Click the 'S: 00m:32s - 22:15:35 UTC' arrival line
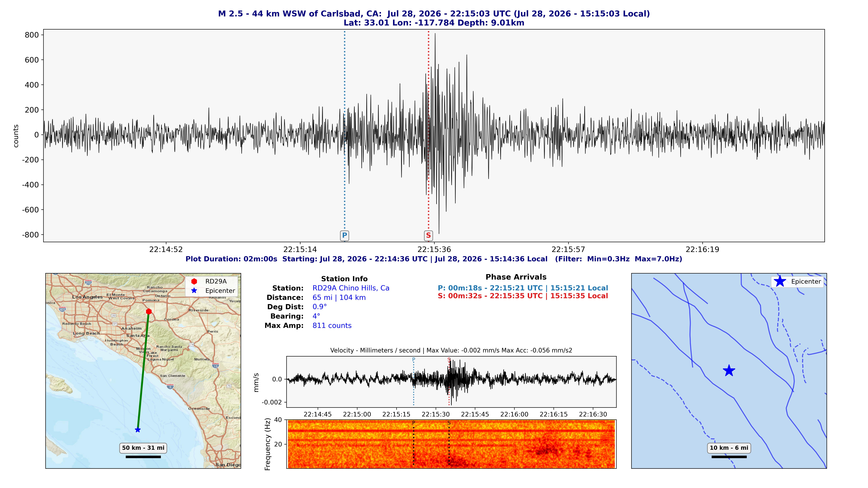868x488 pixels. pyautogui.click(x=523, y=296)
